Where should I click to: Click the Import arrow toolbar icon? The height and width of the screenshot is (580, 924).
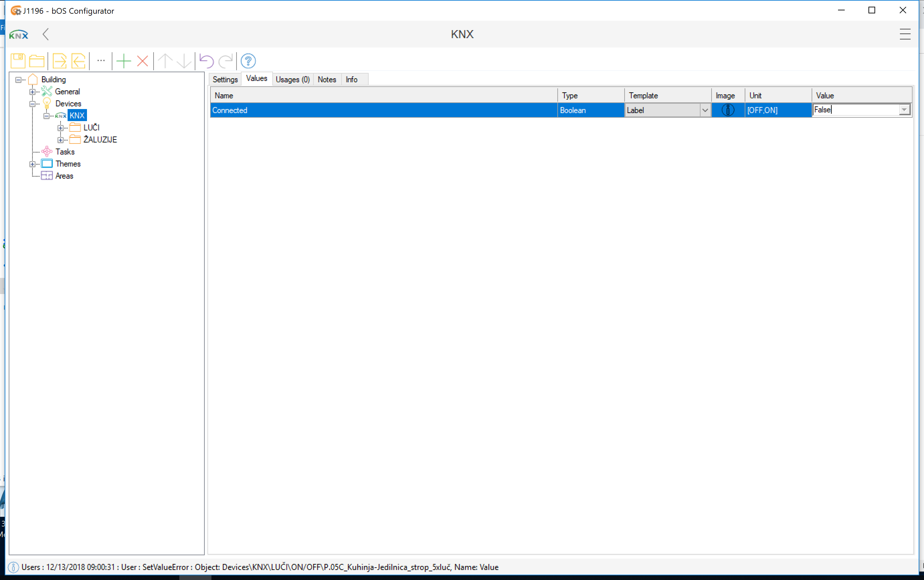click(x=79, y=61)
